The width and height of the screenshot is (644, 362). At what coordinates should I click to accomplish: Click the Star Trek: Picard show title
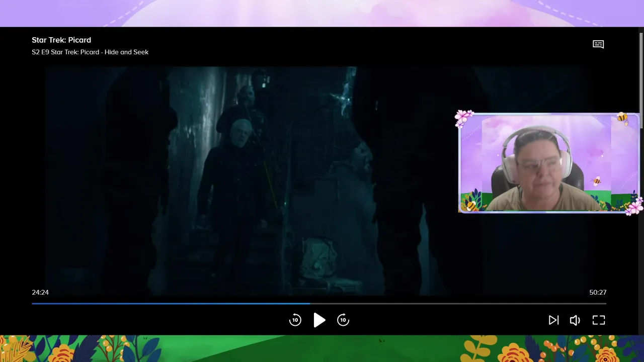coord(61,40)
